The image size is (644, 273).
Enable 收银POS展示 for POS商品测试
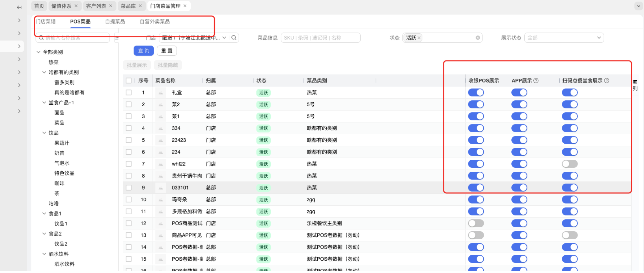tap(476, 223)
